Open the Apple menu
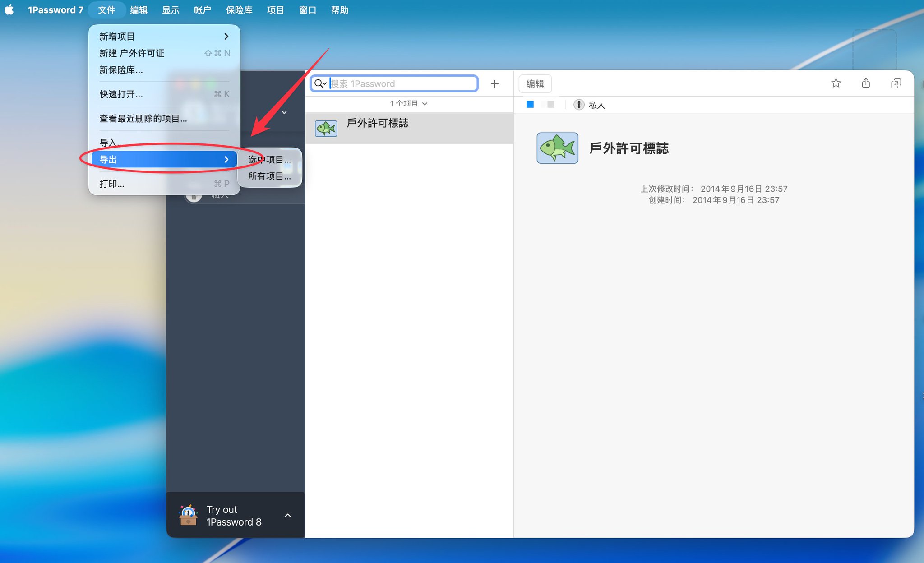Viewport: 924px width, 563px height. click(x=9, y=10)
